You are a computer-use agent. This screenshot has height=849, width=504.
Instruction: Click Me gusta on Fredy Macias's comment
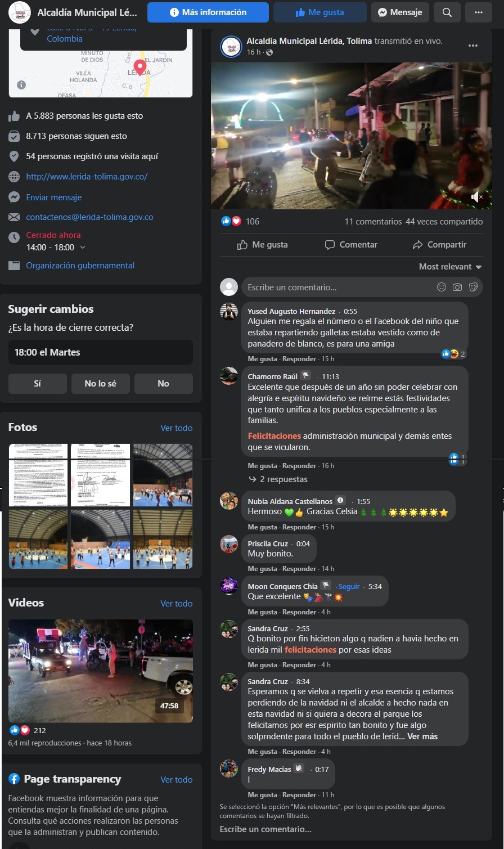[263, 795]
